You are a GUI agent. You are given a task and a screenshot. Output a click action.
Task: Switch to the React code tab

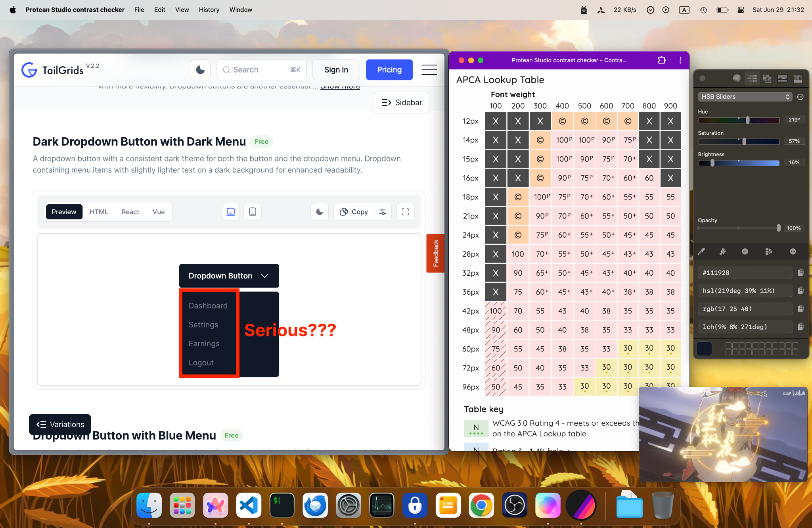click(x=130, y=211)
